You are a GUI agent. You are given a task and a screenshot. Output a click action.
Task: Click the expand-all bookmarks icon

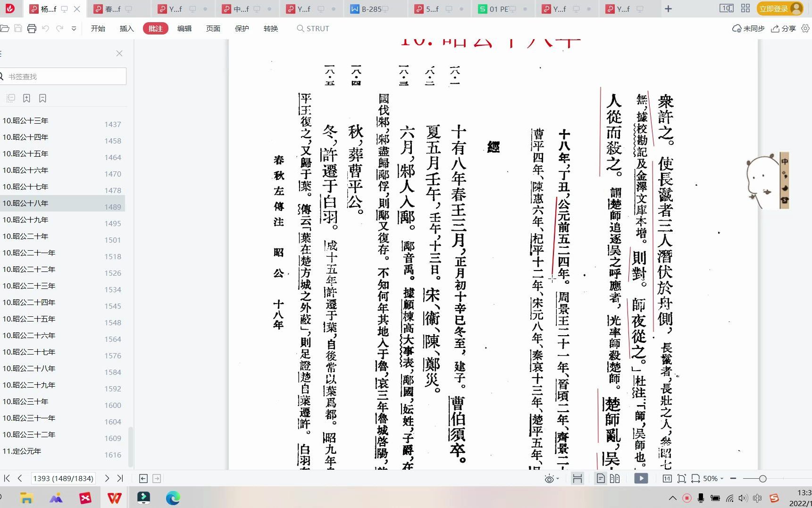[11, 98]
